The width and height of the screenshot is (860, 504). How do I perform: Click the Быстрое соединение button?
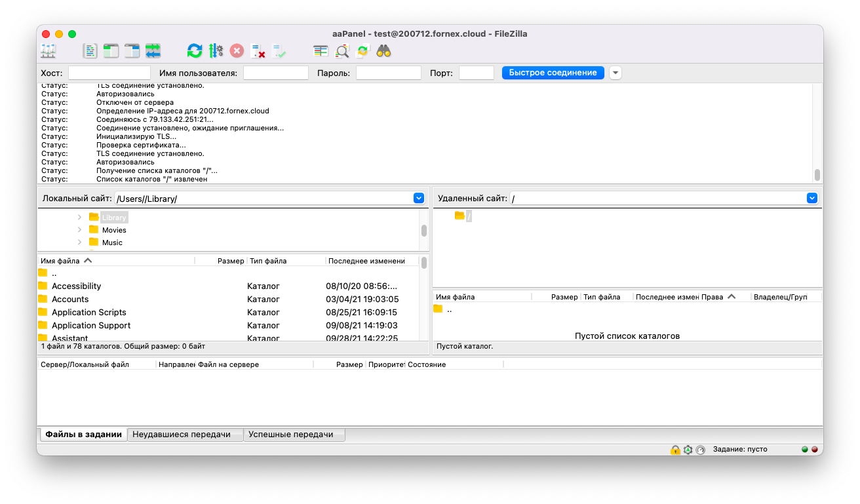click(x=553, y=73)
